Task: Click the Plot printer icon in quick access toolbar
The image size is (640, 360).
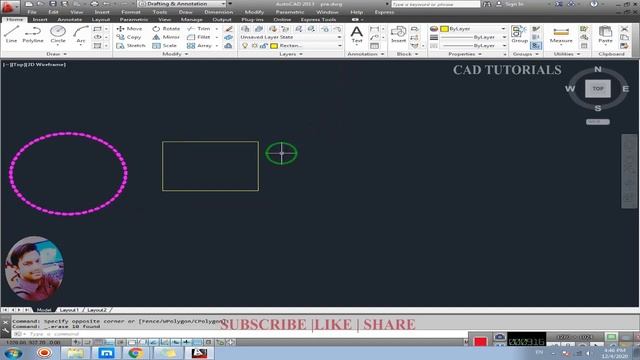Action: click(x=94, y=4)
